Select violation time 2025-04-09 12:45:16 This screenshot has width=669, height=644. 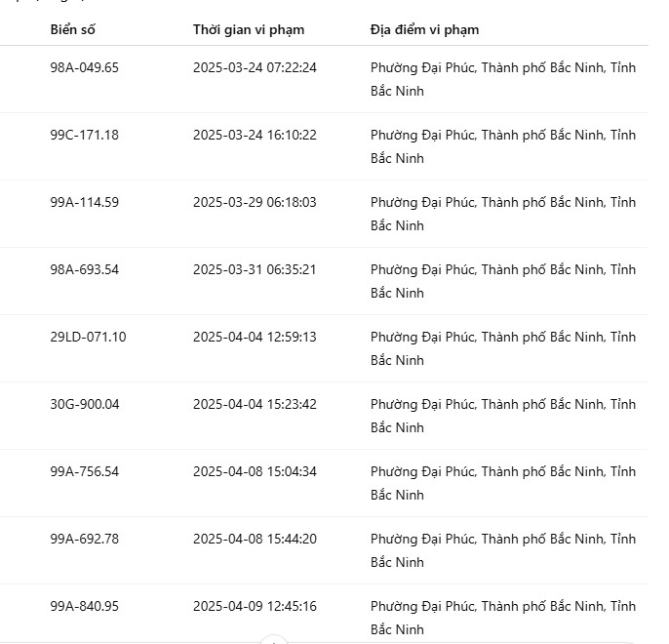click(255, 607)
